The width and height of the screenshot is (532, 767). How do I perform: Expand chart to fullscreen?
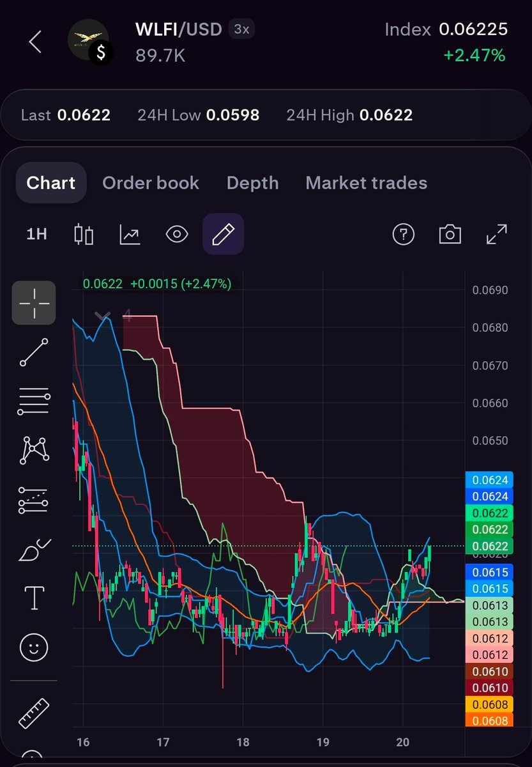(496, 235)
